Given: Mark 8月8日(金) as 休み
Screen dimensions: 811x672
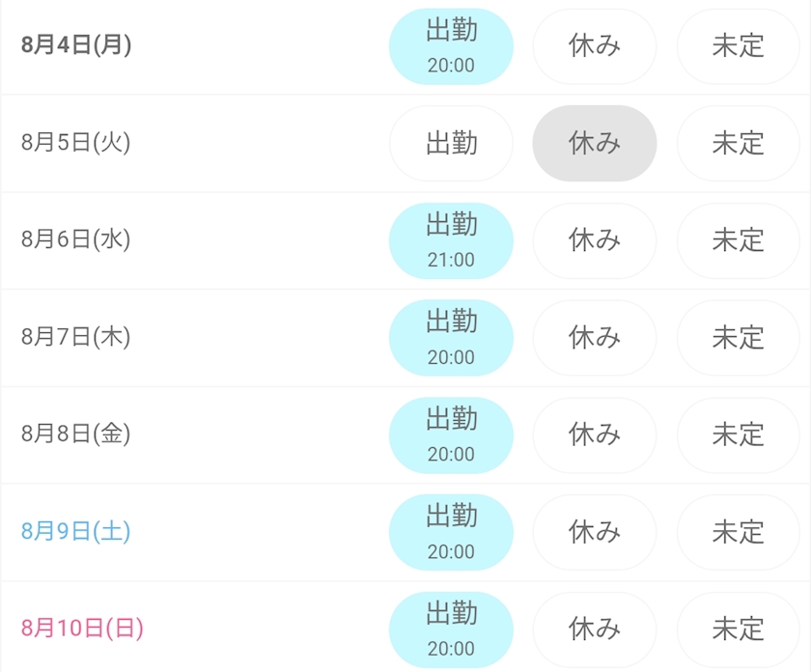Looking at the screenshot, I should (x=595, y=435).
